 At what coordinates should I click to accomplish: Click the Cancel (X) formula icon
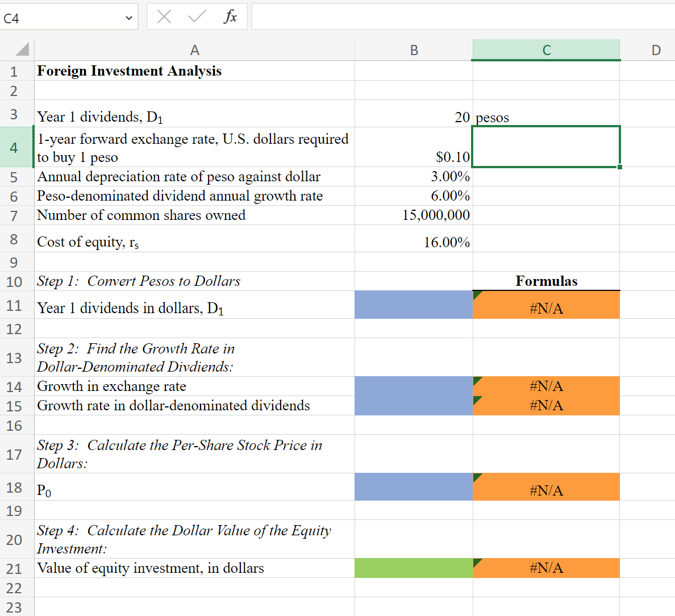[x=164, y=16]
